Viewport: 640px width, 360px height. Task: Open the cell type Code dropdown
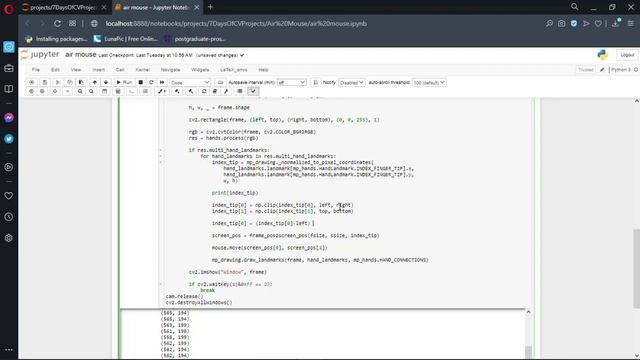point(190,82)
